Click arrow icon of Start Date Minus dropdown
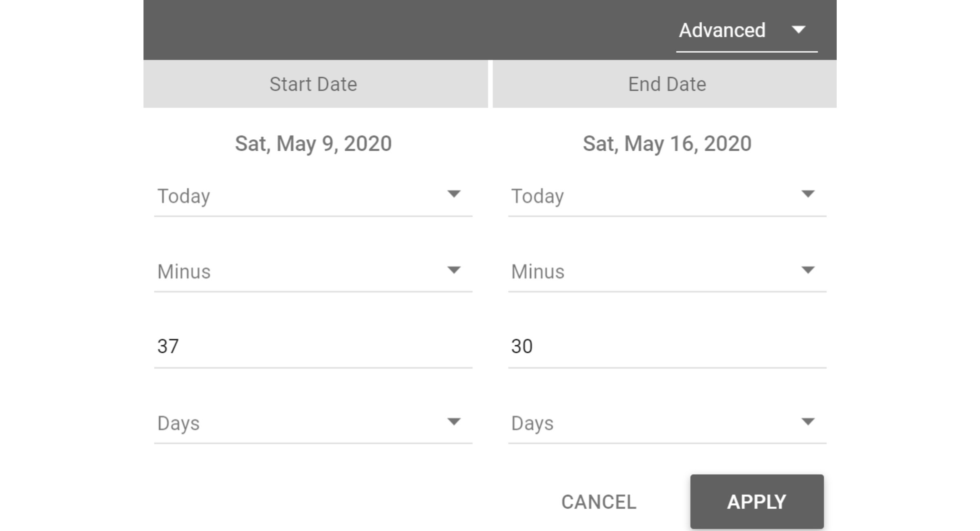 (x=454, y=270)
